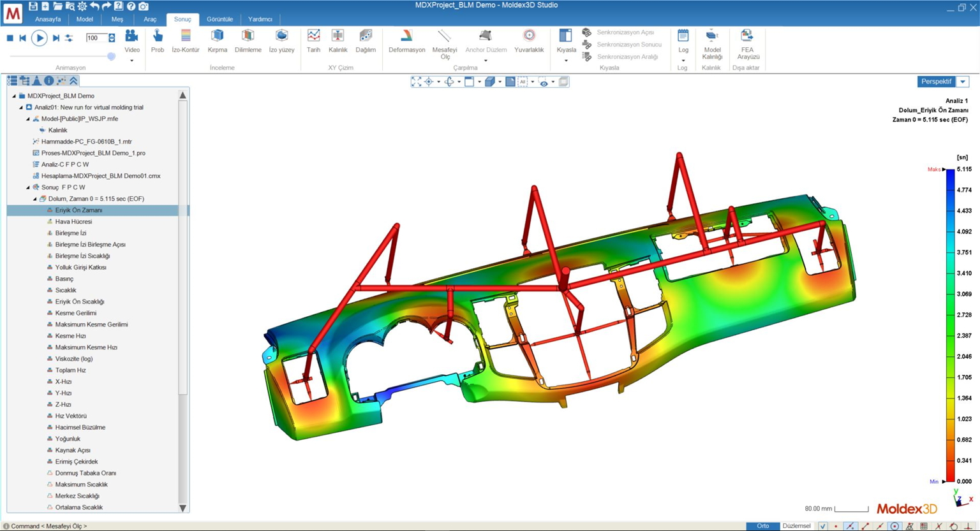Select the Yuvarlaklık roundness tool
The width and height of the screenshot is (980, 531).
[529, 41]
